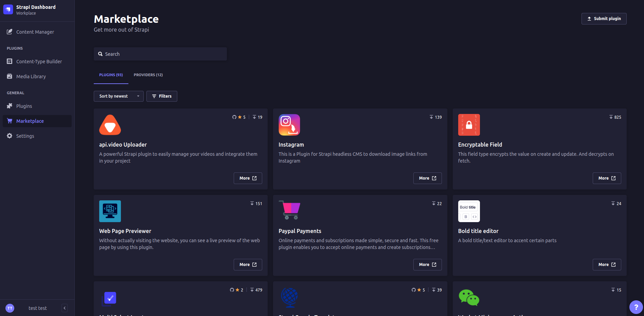
Task: Open the help question mark button
Action: coord(636,307)
